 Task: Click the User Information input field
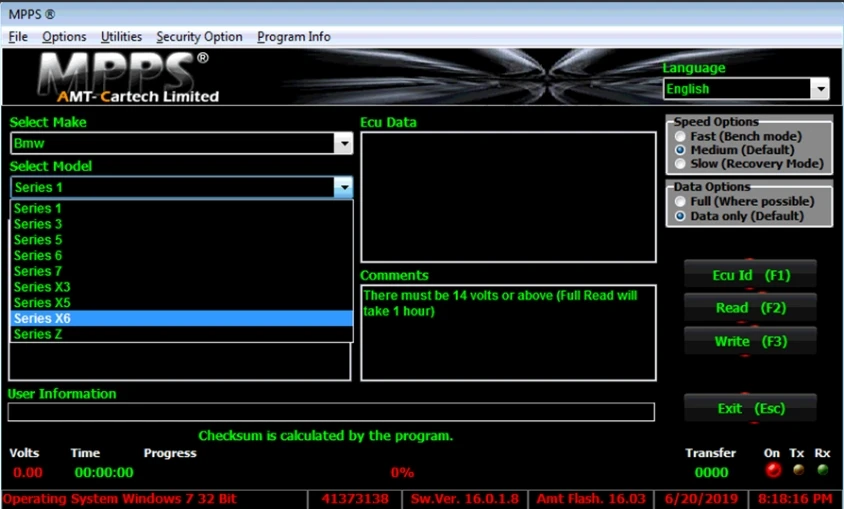[x=331, y=412]
